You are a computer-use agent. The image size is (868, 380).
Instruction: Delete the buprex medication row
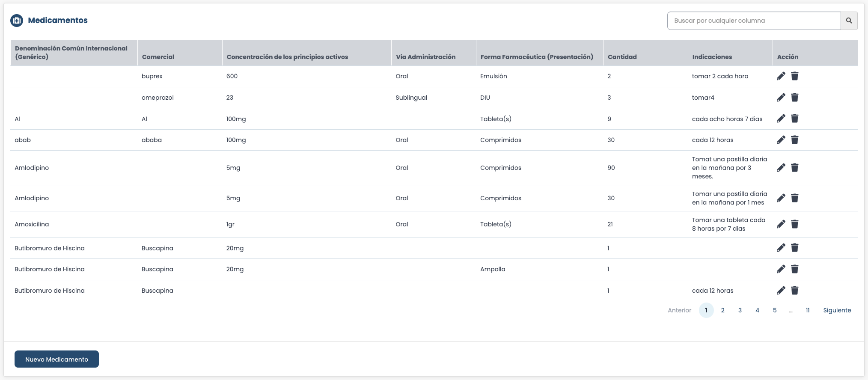(795, 76)
